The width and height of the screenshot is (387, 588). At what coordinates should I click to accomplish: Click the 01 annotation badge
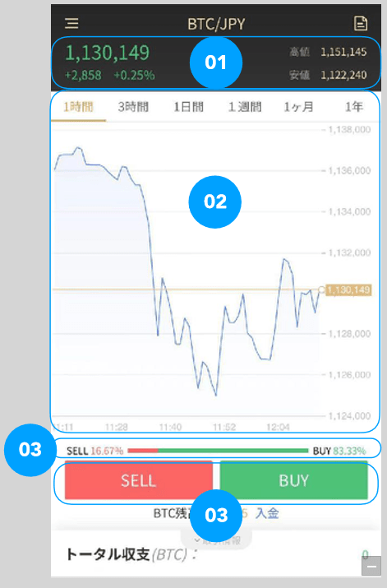[216, 63]
